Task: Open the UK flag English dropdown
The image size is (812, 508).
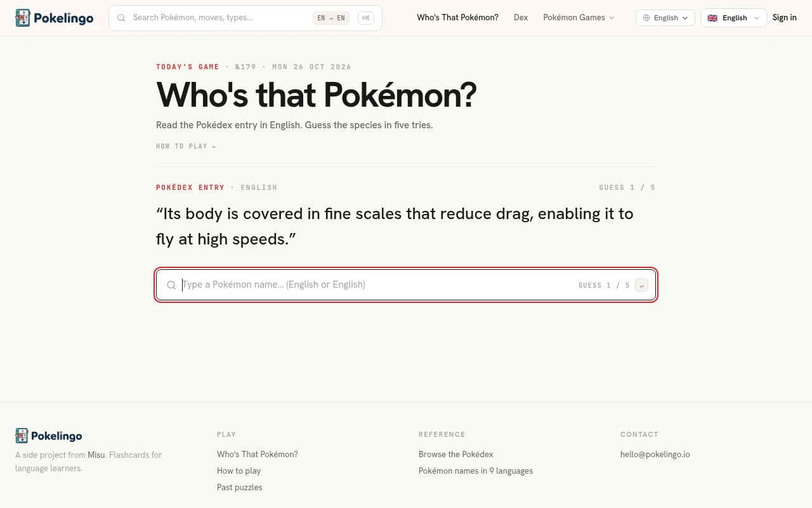Action: tap(733, 18)
